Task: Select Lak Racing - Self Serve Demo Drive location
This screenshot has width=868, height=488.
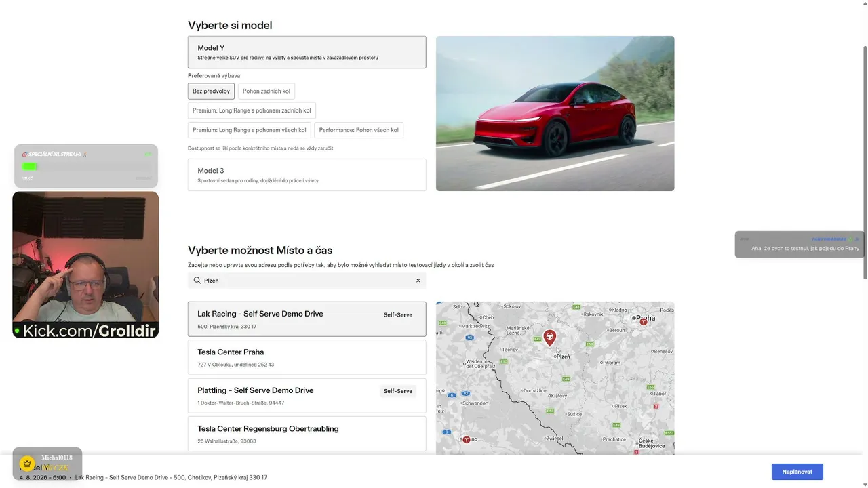Action: tap(307, 319)
